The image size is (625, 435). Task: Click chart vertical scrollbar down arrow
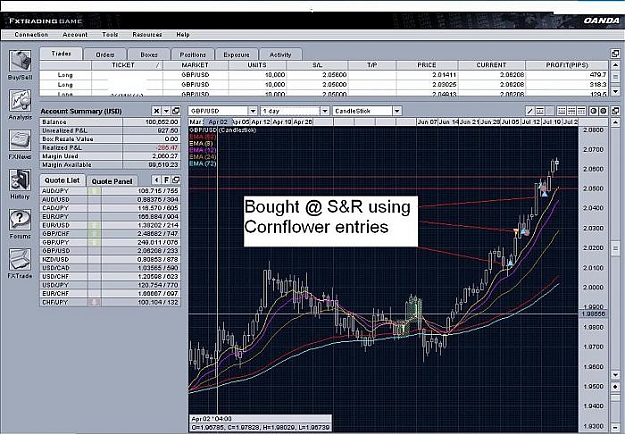[x=615, y=375]
